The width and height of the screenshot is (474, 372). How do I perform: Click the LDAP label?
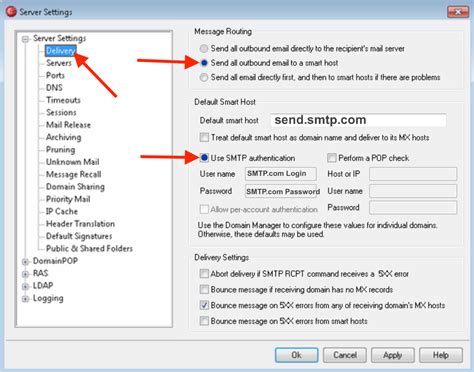(x=43, y=285)
